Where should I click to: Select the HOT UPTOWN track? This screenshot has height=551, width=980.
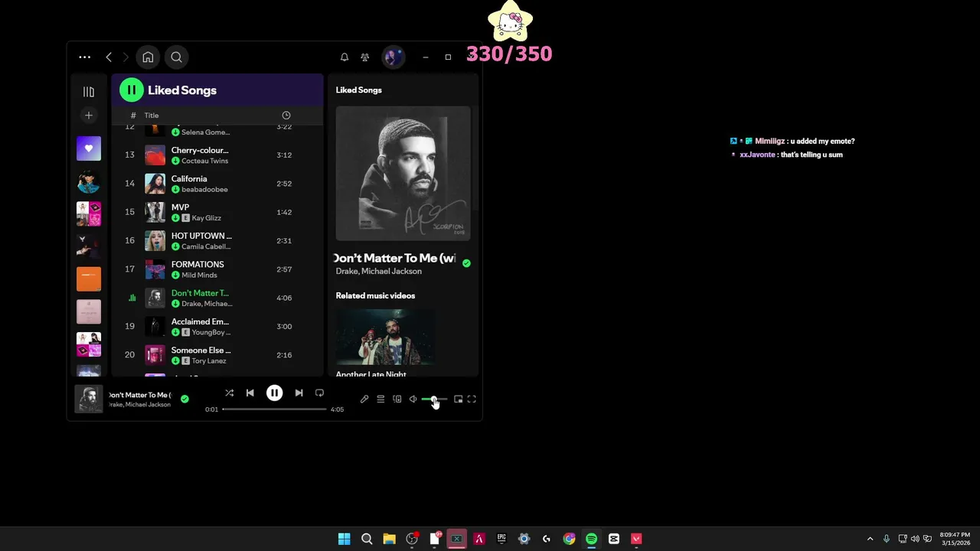[x=217, y=240]
